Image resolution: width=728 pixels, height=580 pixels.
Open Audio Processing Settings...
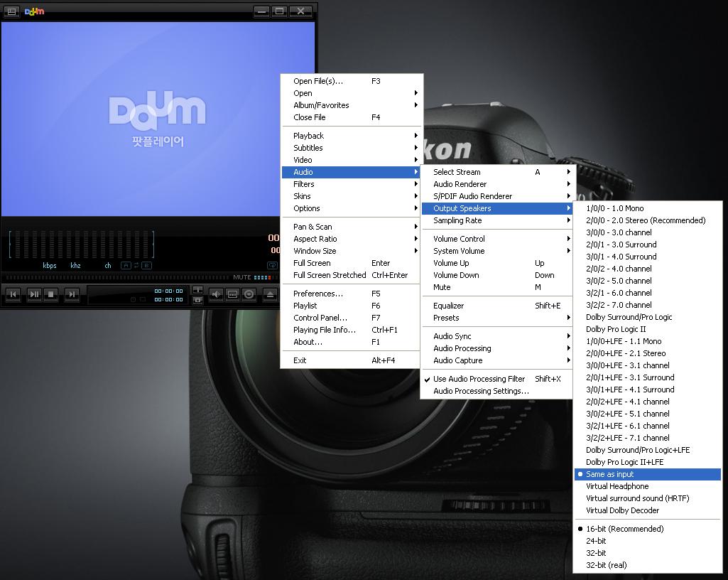tap(496, 391)
